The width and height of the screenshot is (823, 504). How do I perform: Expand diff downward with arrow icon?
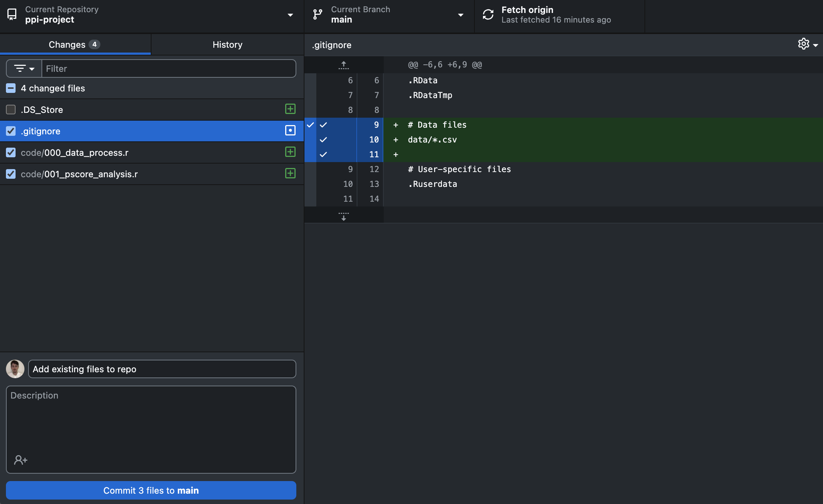(x=343, y=216)
